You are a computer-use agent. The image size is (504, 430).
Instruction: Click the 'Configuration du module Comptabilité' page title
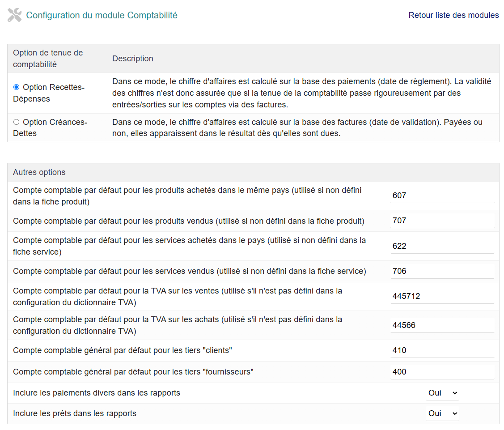[102, 15]
